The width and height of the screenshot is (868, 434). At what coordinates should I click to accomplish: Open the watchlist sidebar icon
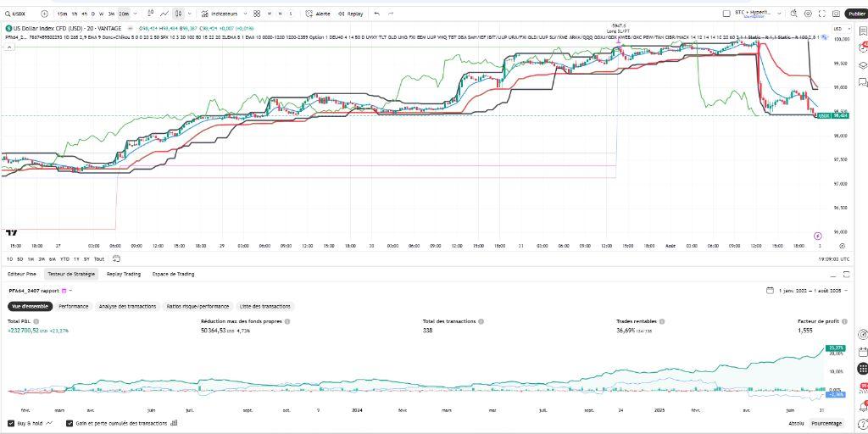[x=862, y=31]
